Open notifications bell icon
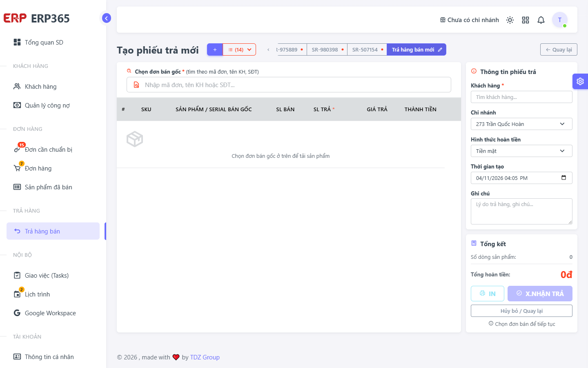 [x=541, y=20]
